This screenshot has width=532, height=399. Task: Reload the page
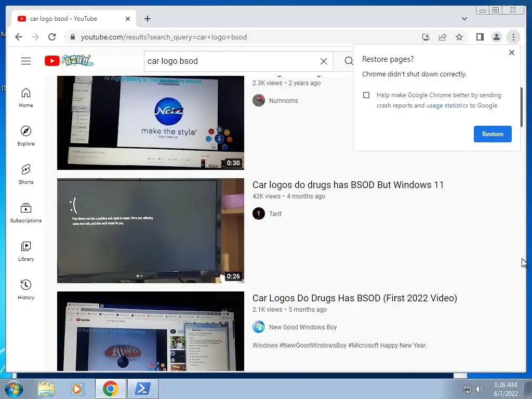tap(52, 37)
